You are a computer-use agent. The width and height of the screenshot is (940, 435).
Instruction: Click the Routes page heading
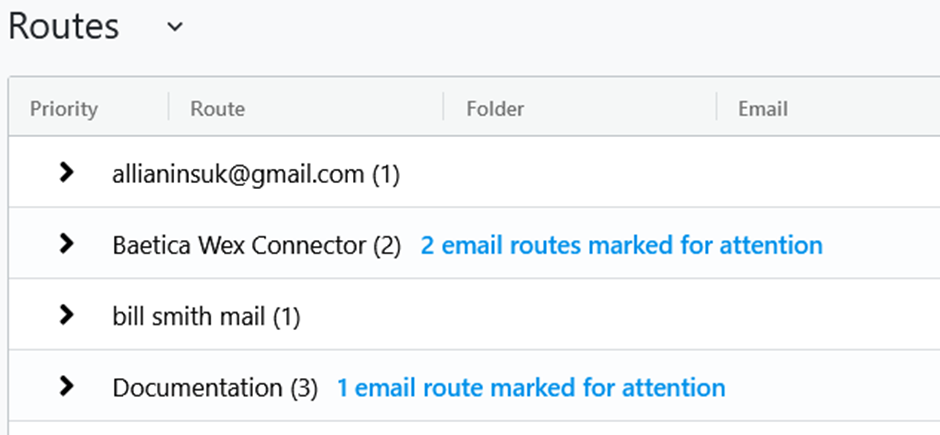(64, 27)
